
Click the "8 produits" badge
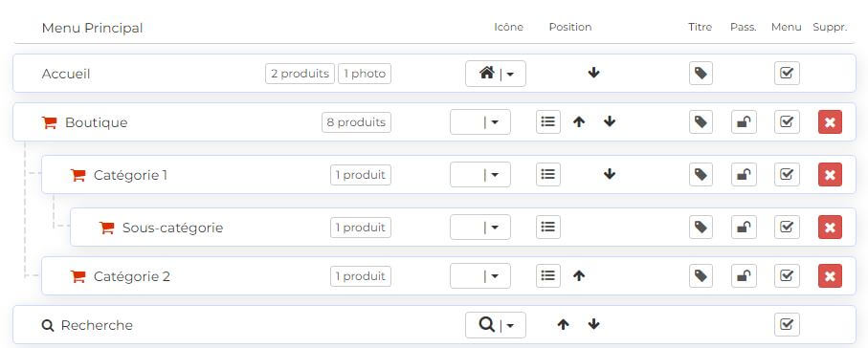[x=356, y=122]
